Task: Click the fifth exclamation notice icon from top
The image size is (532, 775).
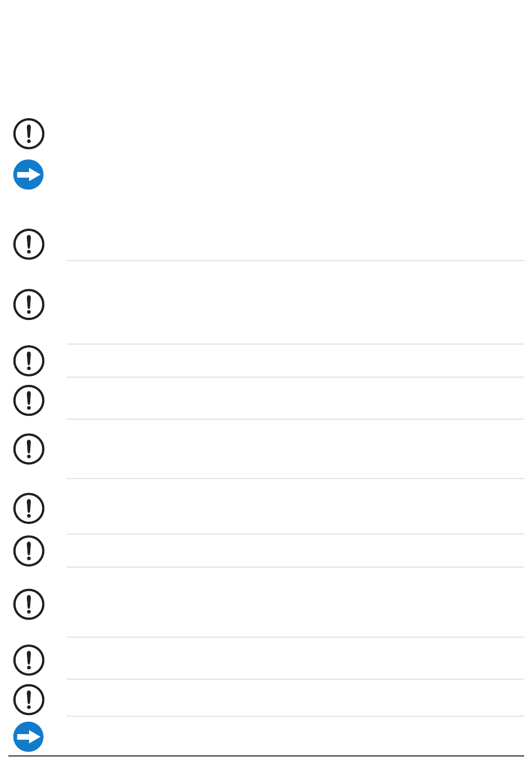Action: pos(29,400)
